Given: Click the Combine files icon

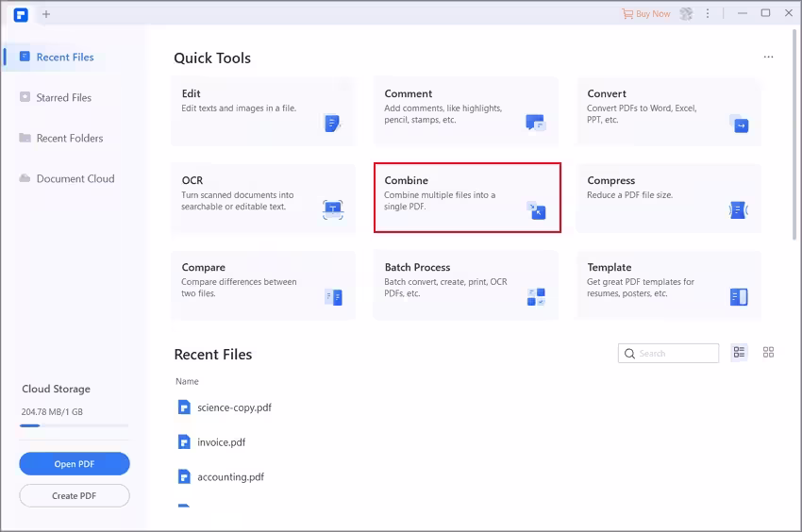Looking at the screenshot, I should point(536,209).
